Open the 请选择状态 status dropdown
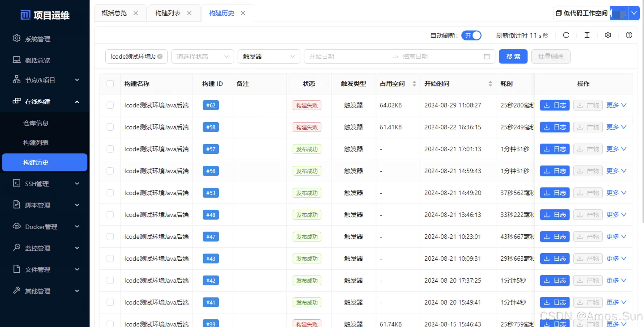This screenshot has width=644, height=327. tap(203, 56)
